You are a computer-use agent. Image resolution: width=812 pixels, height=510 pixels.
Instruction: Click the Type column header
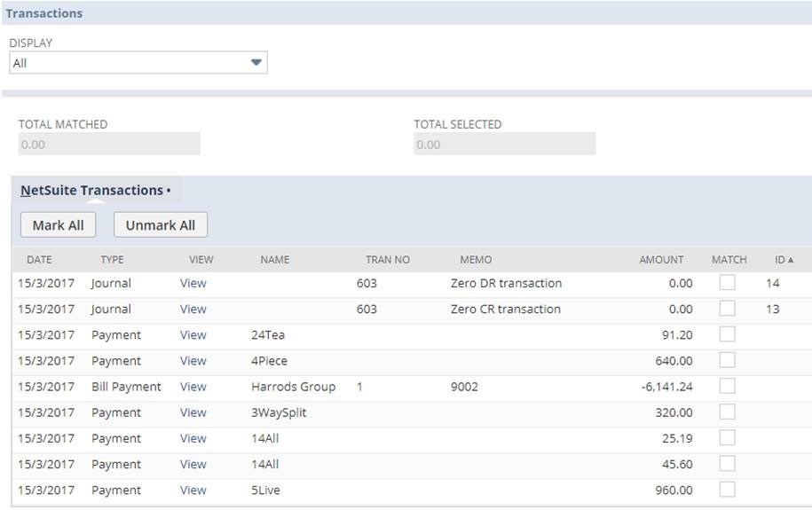point(112,260)
